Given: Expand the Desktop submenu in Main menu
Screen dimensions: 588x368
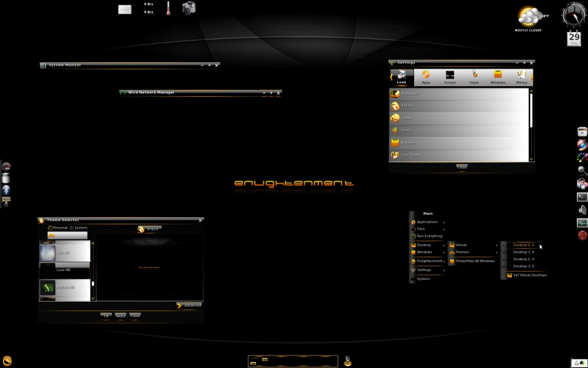Looking at the screenshot, I should pyautogui.click(x=428, y=245).
